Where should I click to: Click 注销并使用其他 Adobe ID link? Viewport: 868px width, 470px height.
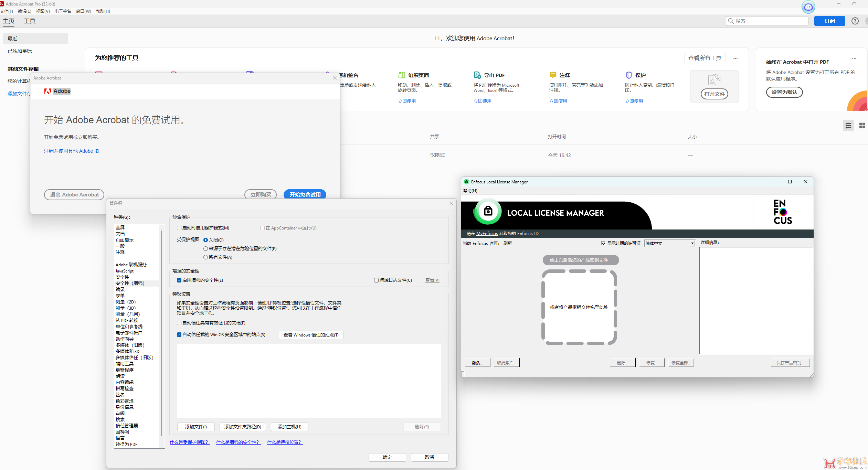(x=72, y=151)
